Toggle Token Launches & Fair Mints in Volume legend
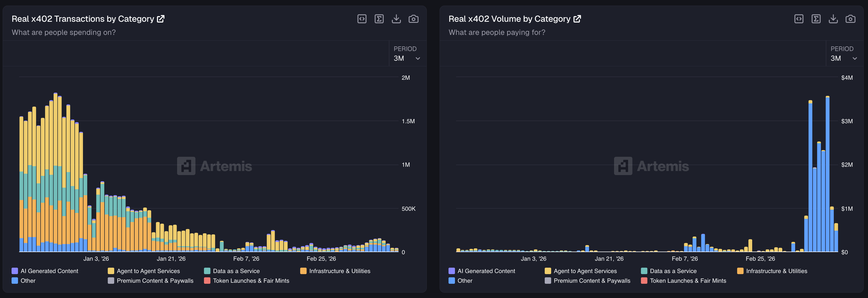Viewport: 868px width, 298px height. 687,281
